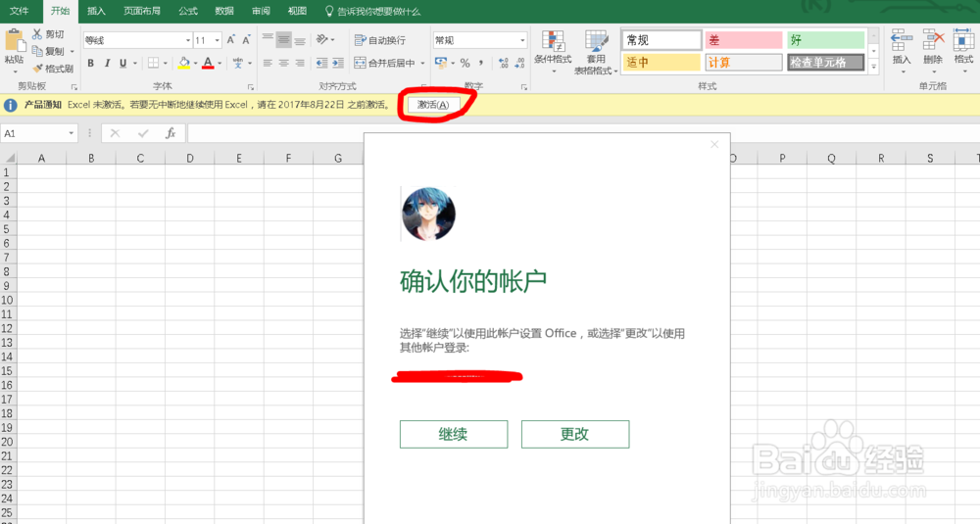Image resolution: width=980 pixels, height=524 pixels.
Task: Open the font name dropdown (等线)
Action: (x=188, y=40)
